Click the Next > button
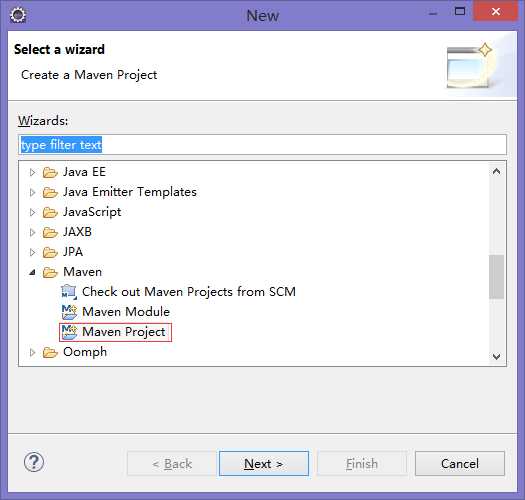 pyautogui.click(x=264, y=463)
